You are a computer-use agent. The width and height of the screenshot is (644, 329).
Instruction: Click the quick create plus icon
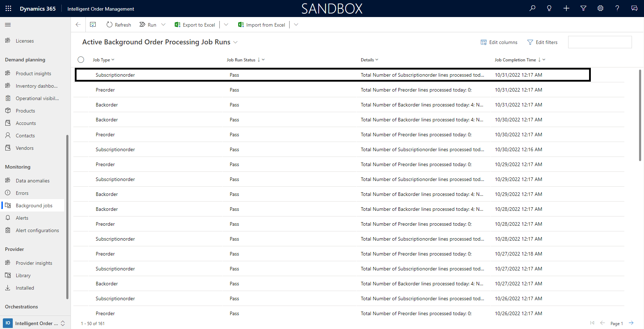pos(566,8)
